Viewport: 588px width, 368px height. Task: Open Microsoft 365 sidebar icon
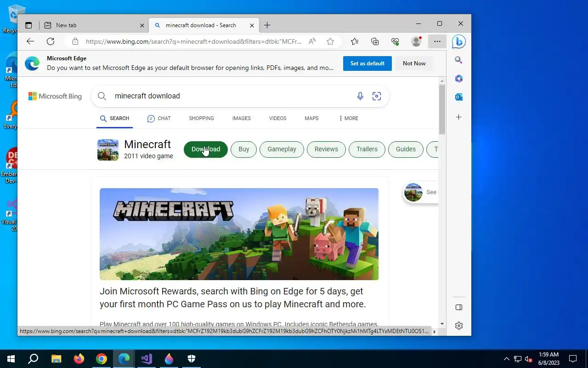[458, 79]
